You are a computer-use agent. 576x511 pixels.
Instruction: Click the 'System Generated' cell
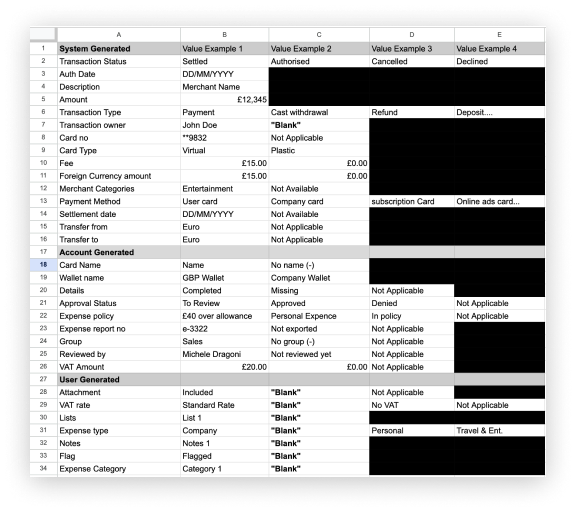click(119, 48)
